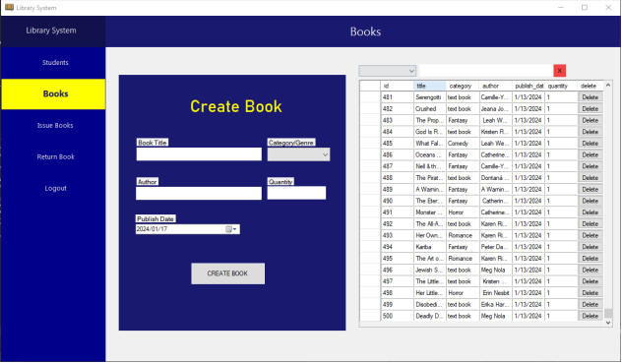This screenshot has height=364, width=622.
Task: Delete book with id 500
Action: coord(590,316)
